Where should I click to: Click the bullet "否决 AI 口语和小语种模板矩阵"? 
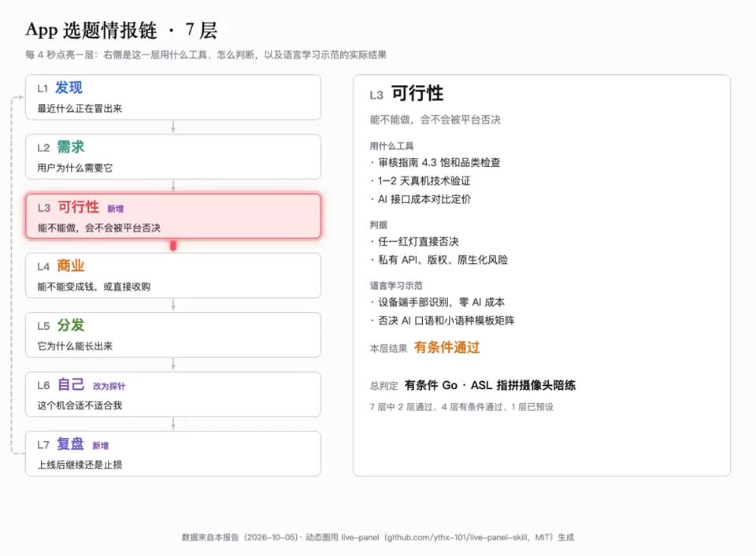(443, 321)
